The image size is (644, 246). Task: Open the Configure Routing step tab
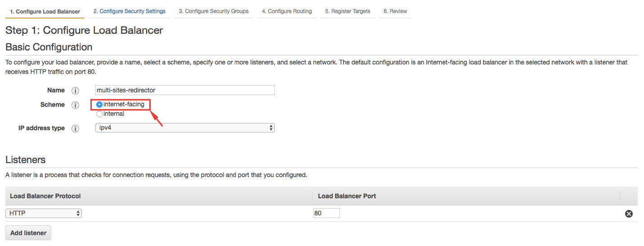tap(287, 11)
